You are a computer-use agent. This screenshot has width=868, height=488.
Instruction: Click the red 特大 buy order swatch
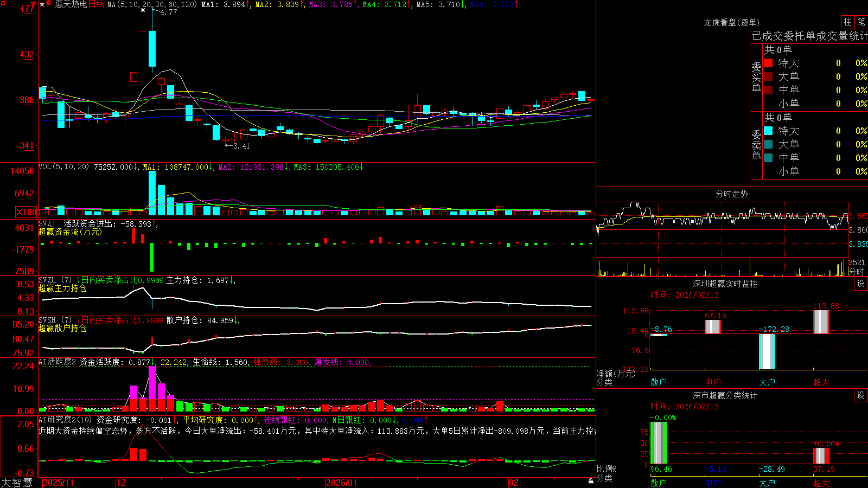(768, 63)
